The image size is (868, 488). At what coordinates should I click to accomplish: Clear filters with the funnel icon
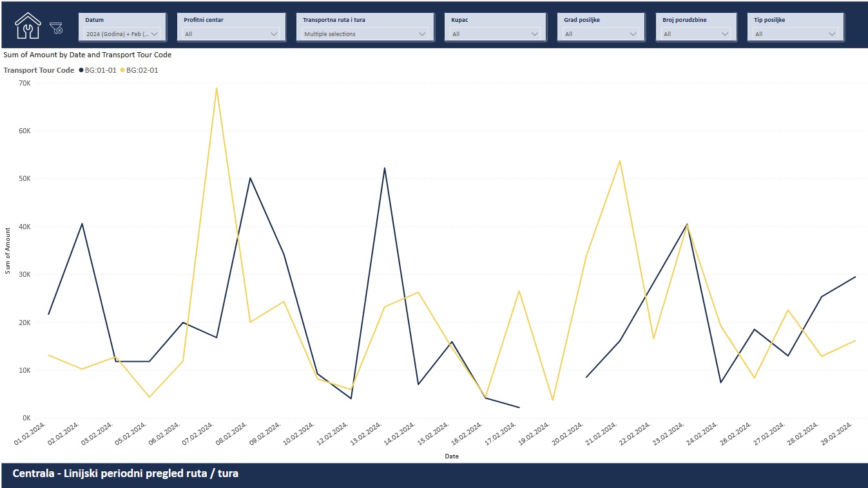point(56,28)
